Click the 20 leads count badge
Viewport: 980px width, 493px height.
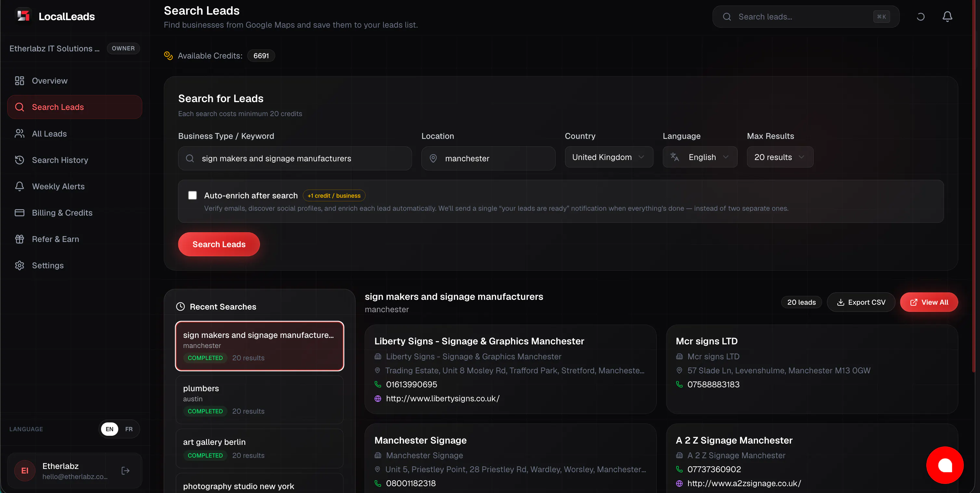pyautogui.click(x=801, y=302)
